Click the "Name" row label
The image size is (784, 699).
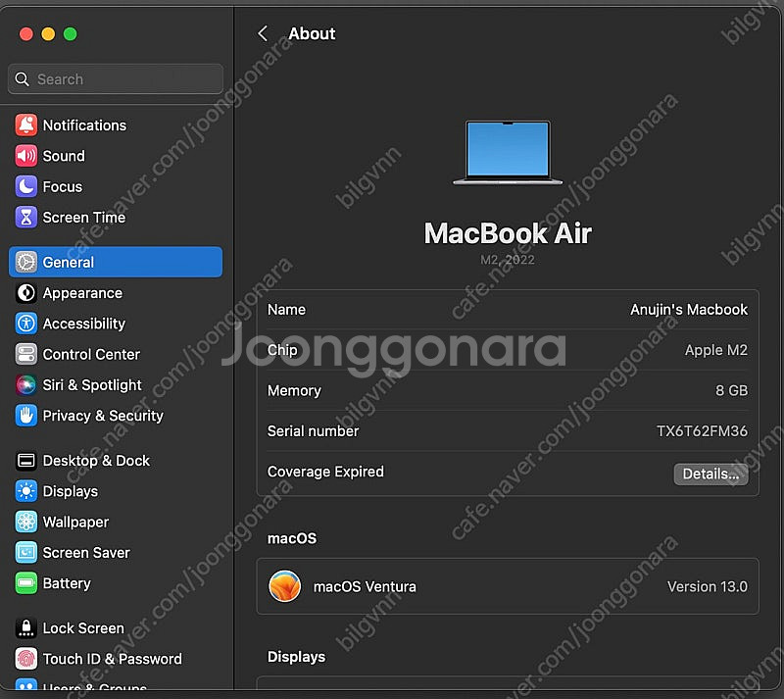tap(286, 310)
